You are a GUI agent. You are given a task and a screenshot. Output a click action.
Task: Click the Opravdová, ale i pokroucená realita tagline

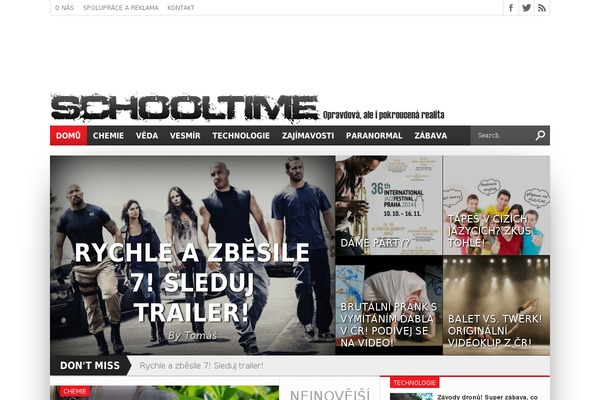pos(383,115)
